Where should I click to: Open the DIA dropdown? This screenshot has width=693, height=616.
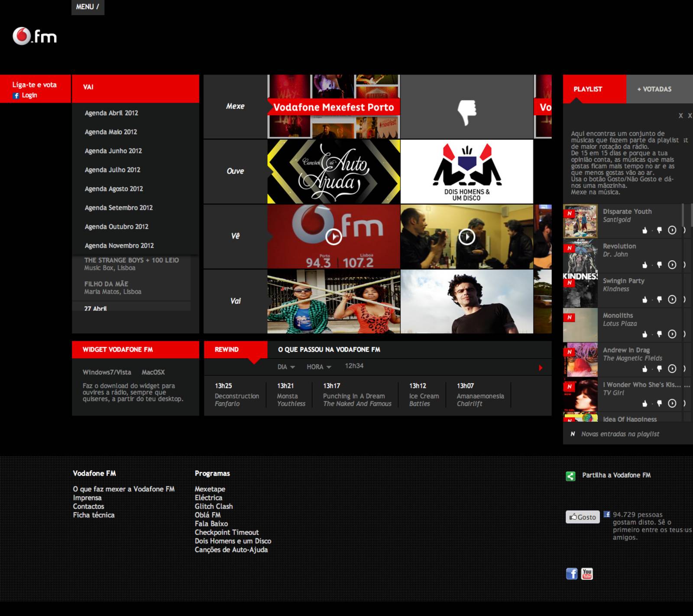click(286, 367)
